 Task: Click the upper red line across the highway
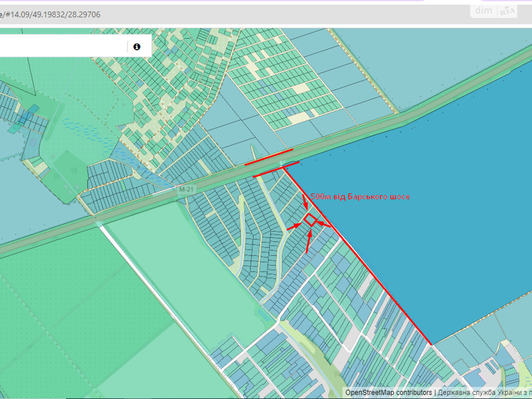[269, 157]
